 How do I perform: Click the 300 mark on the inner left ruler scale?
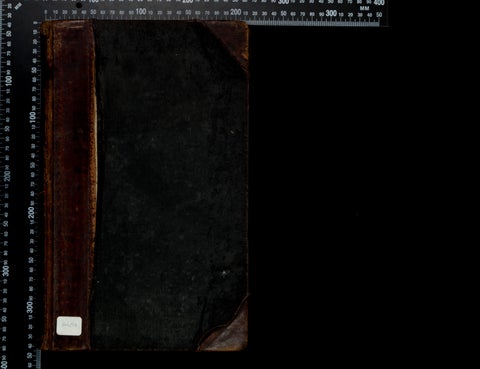point(30,307)
